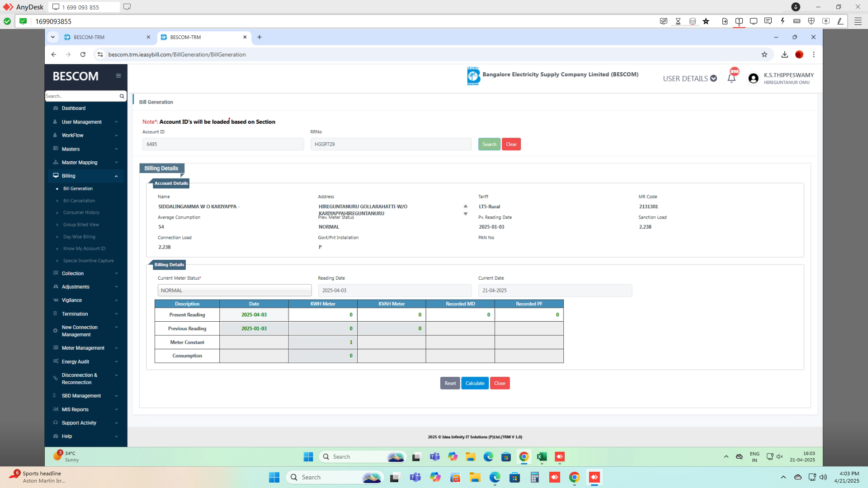Expand the WorkFlow menu
This screenshot has width=868, height=488.
[x=86, y=136]
